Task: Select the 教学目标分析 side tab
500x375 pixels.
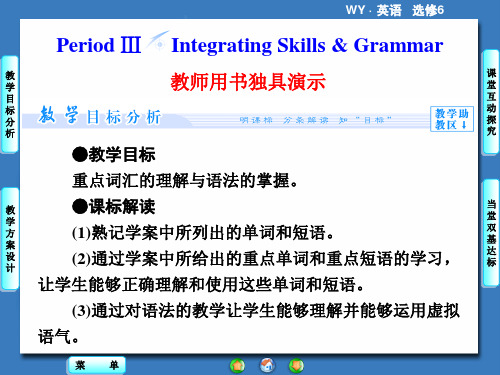Action: tap(10, 105)
